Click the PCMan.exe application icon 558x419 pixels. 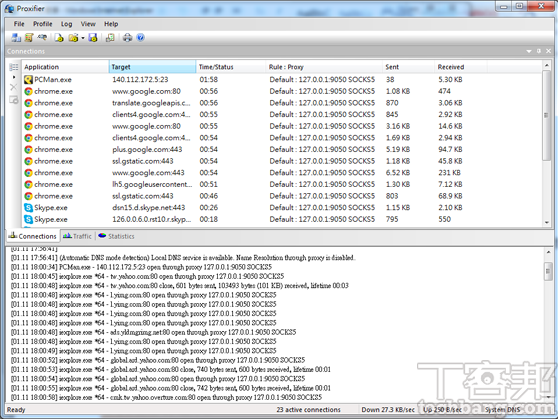pos(28,79)
